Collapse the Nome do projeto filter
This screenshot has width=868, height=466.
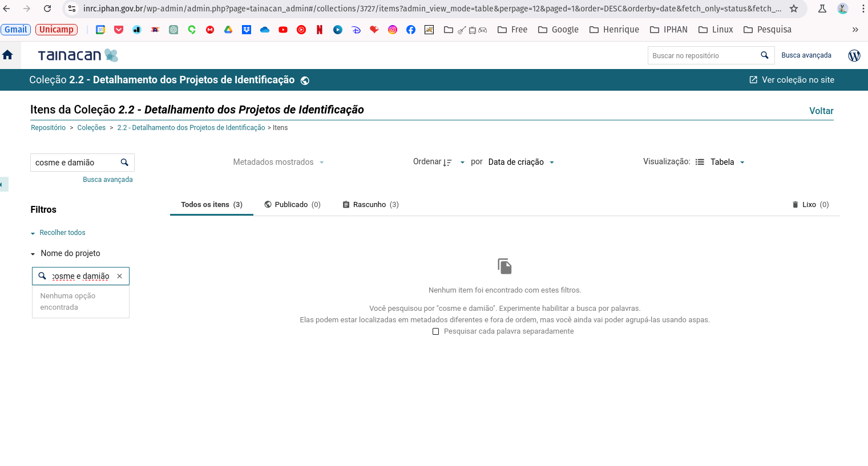(65, 253)
